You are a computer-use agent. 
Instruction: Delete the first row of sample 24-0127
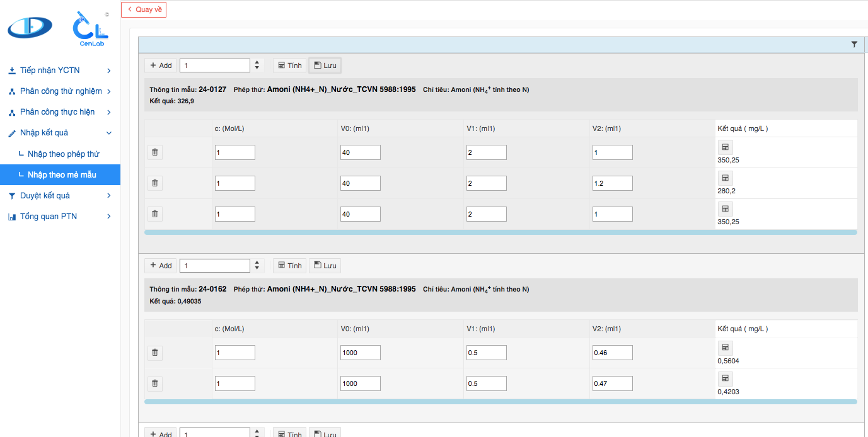(x=155, y=152)
